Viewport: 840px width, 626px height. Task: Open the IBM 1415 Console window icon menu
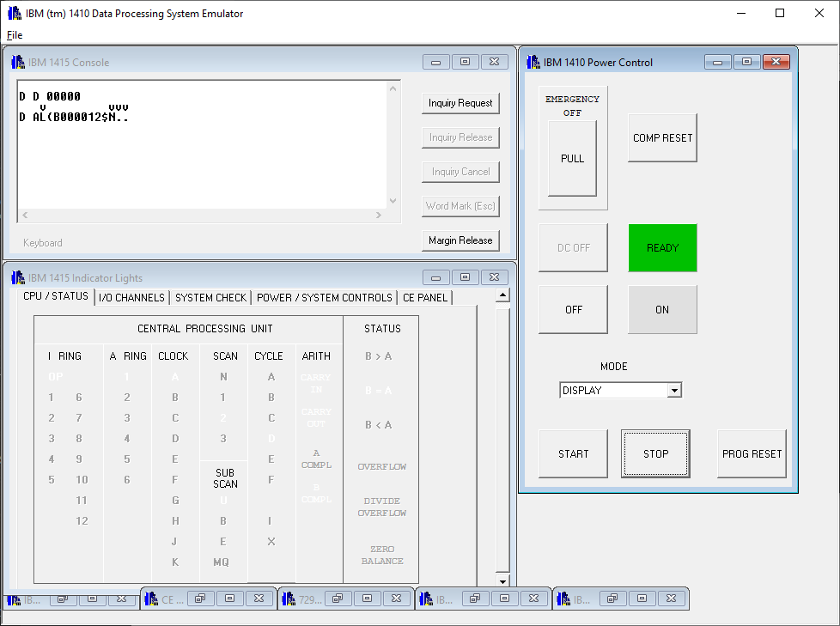[x=18, y=62]
